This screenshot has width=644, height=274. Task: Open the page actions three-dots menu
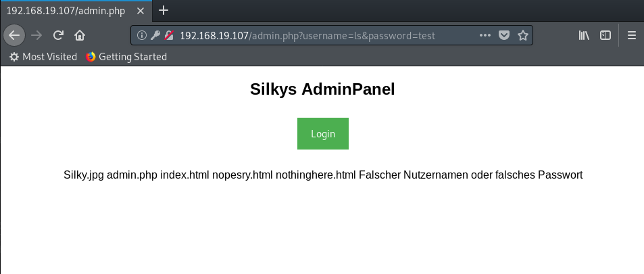(485, 35)
